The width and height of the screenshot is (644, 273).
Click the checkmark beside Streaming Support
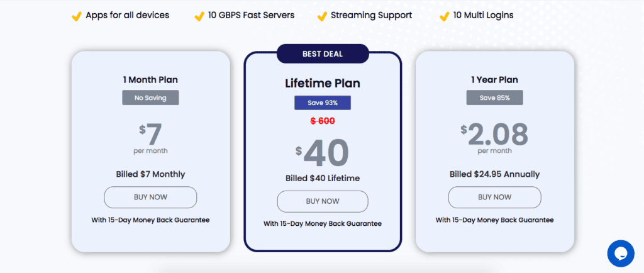click(322, 16)
